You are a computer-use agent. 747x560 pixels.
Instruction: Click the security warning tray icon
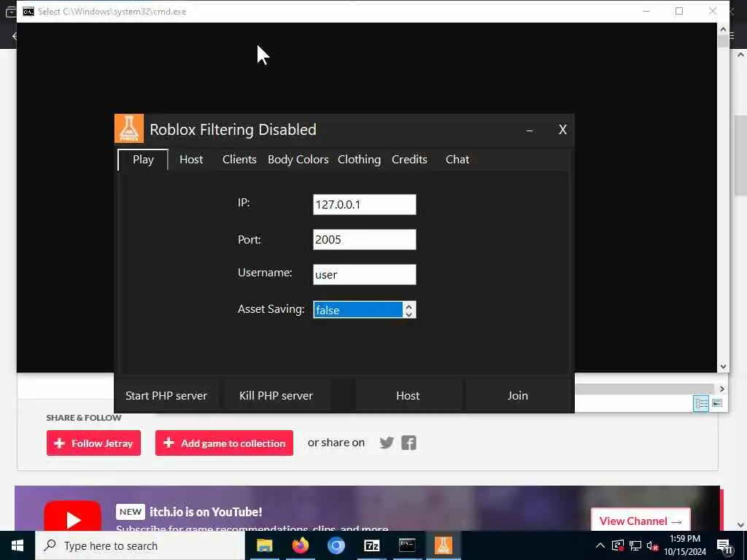tap(618, 545)
